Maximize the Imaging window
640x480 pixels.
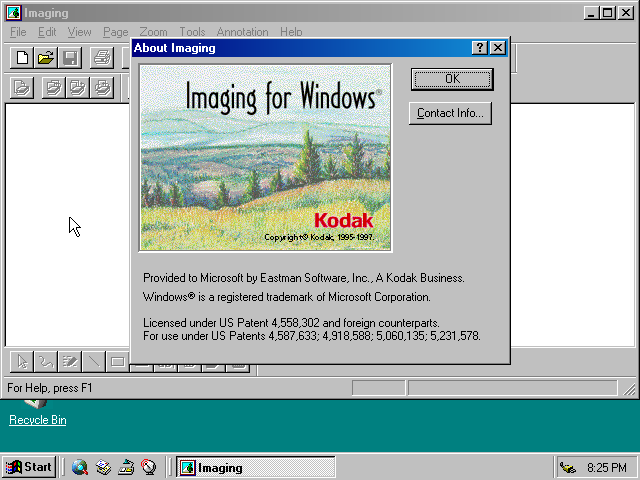(607, 13)
